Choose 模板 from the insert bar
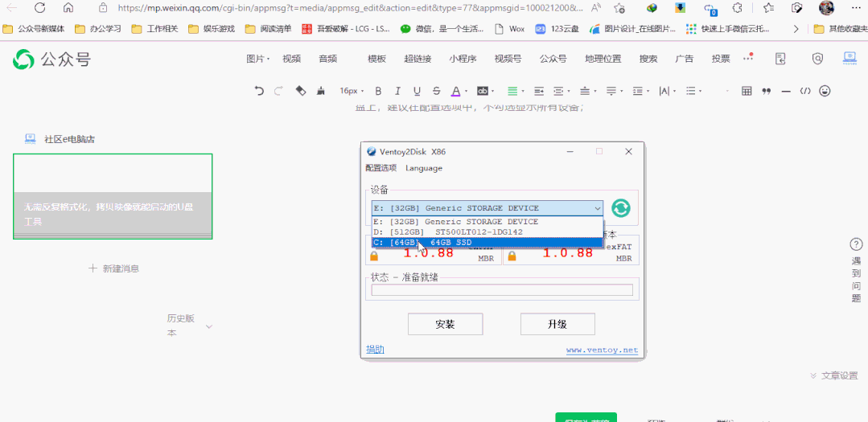 377,59
